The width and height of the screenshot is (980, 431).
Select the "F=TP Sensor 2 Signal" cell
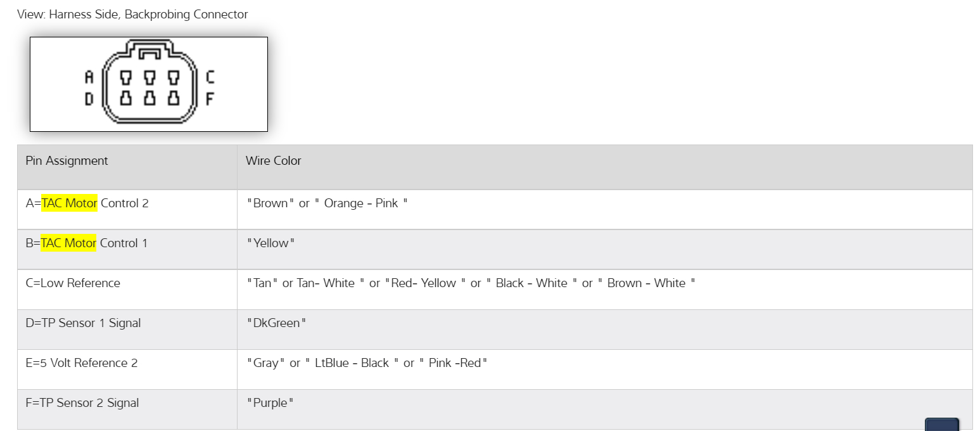[x=82, y=403]
